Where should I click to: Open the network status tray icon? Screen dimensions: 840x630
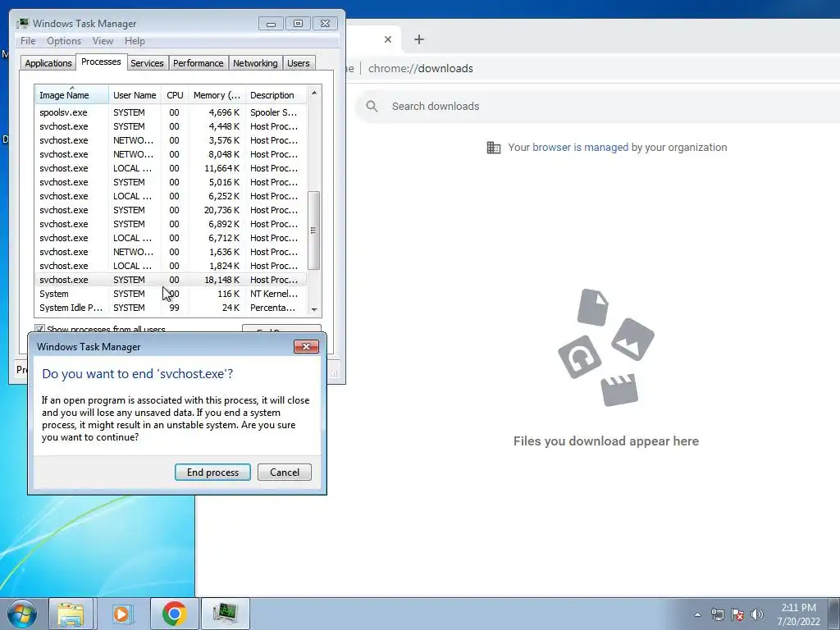717,614
